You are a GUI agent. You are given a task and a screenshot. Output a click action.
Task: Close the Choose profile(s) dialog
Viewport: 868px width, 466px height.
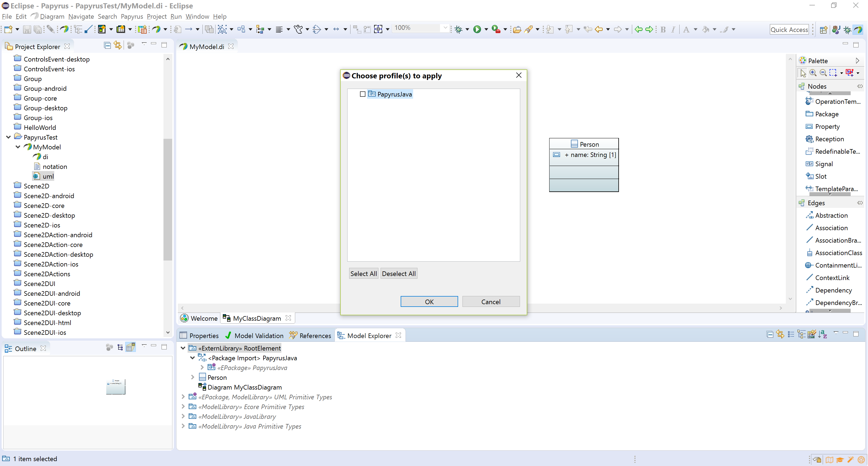(519, 75)
